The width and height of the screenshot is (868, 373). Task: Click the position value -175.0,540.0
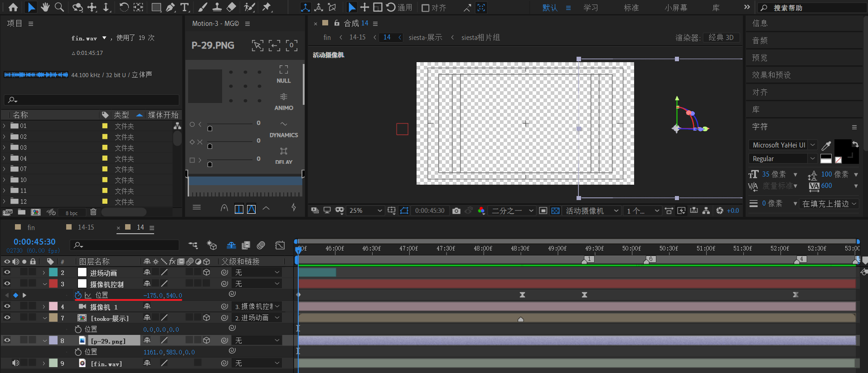(x=163, y=295)
